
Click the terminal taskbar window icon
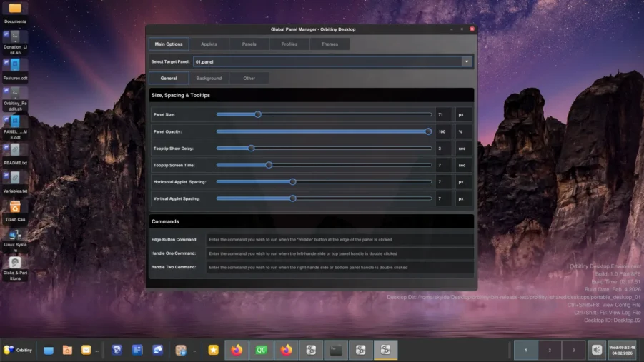coord(336,350)
